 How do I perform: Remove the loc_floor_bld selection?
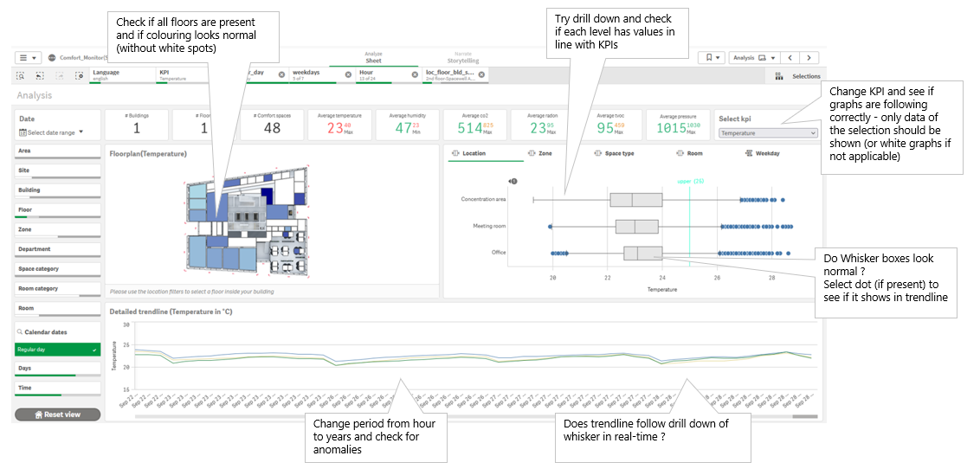(482, 74)
